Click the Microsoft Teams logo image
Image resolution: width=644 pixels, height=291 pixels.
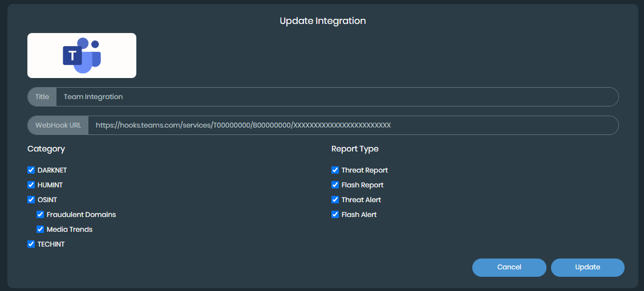[82, 55]
